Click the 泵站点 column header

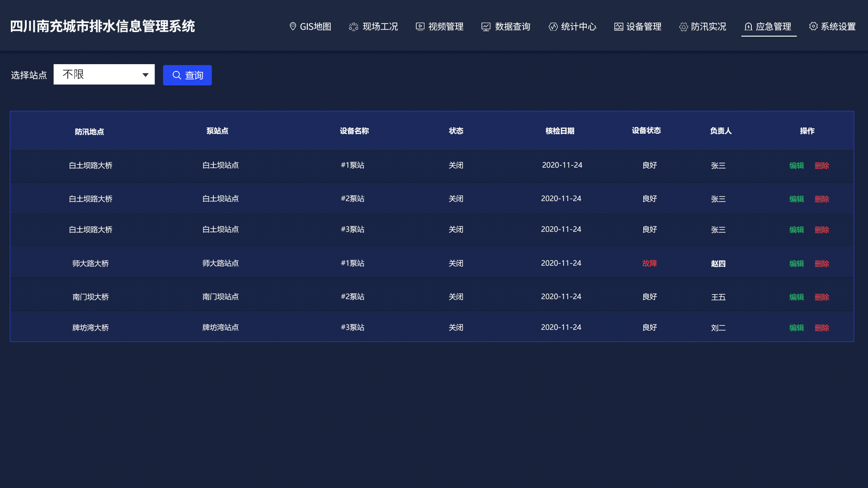(217, 131)
